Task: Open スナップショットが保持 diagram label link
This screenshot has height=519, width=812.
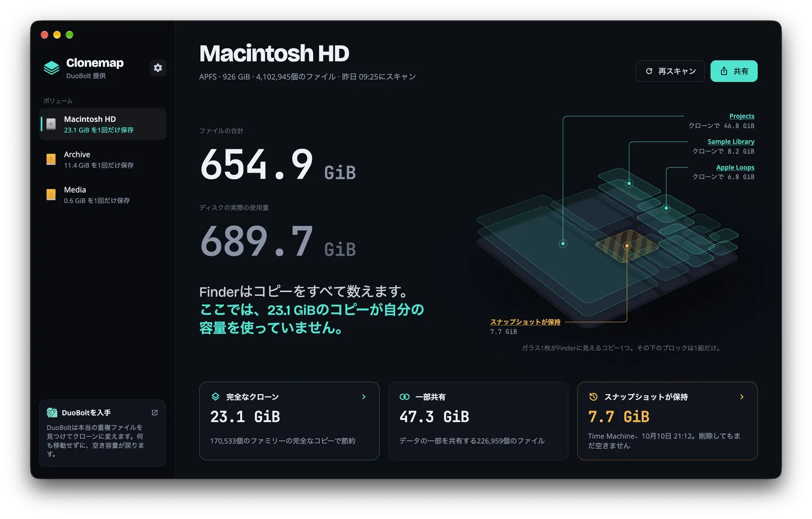Action: click(525, 322)
